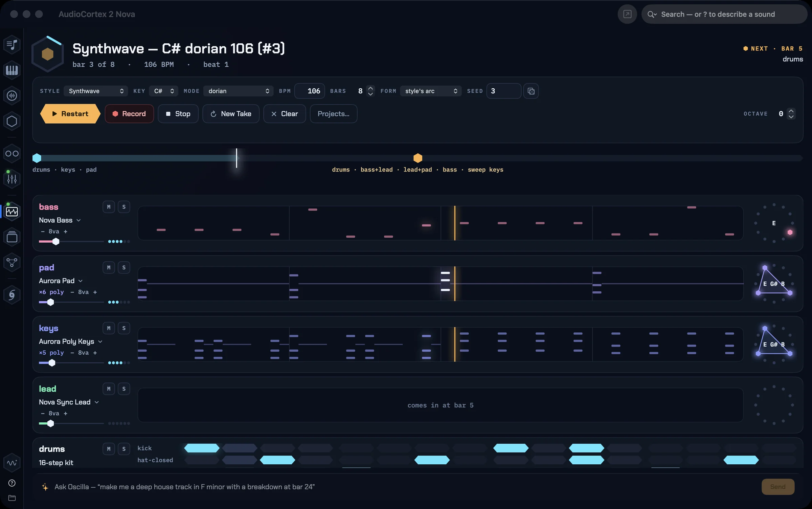
Task: Expand the Aurora Poly Keys instrument selector
Action: pos(71,341)
